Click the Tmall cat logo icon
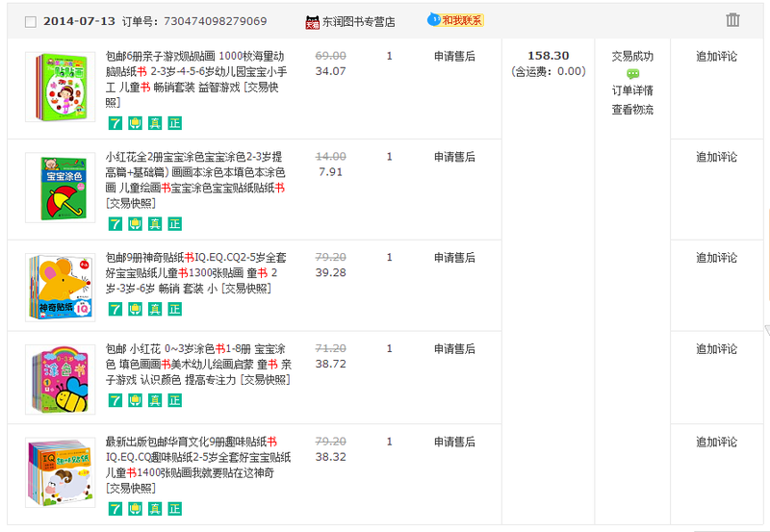The width and height of the screenshot is (770, 532). [313, 21]
